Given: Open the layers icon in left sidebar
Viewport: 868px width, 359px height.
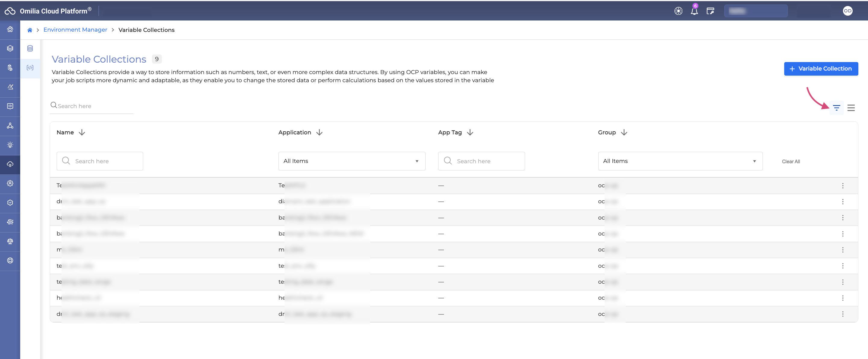Looking at the screenshot, I should point(10,48).
